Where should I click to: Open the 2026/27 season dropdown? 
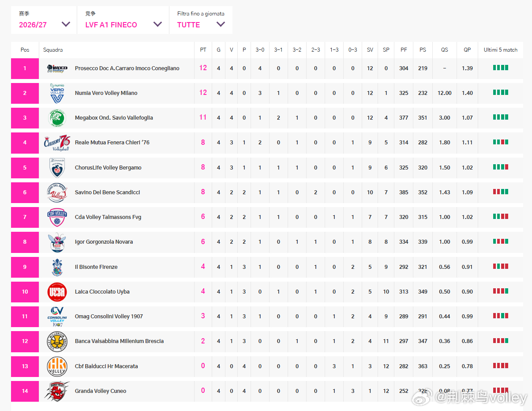coord(44,20)
